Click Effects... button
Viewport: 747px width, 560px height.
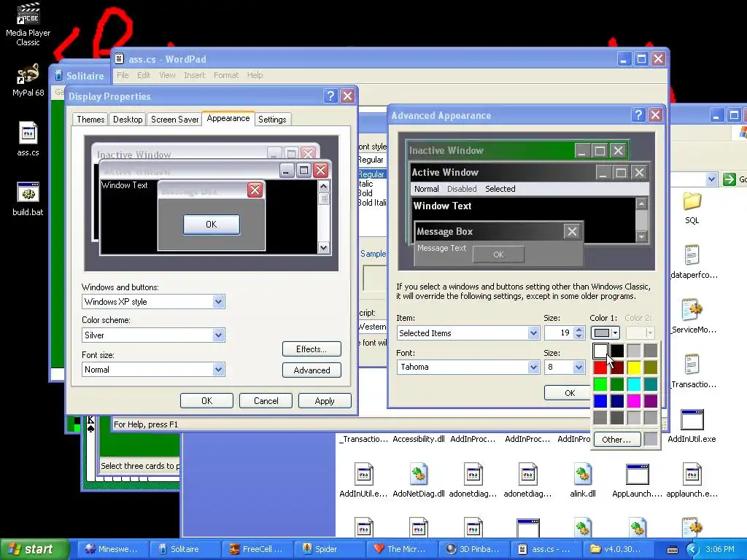(x=311, y=349)
